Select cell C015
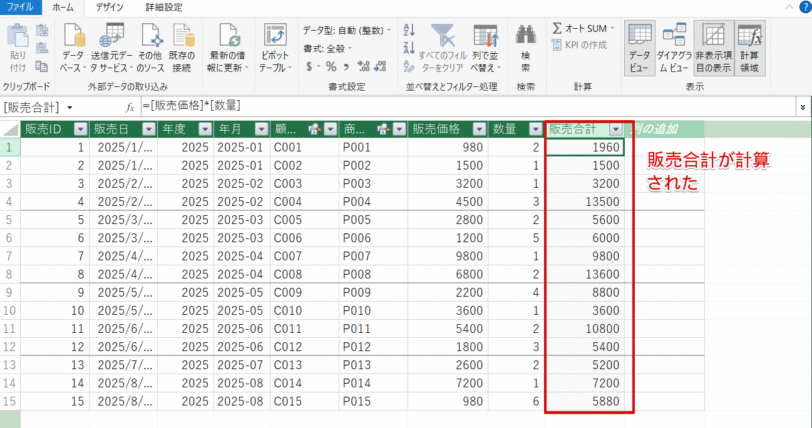812x428 pixels. click(x=304, y=401)
